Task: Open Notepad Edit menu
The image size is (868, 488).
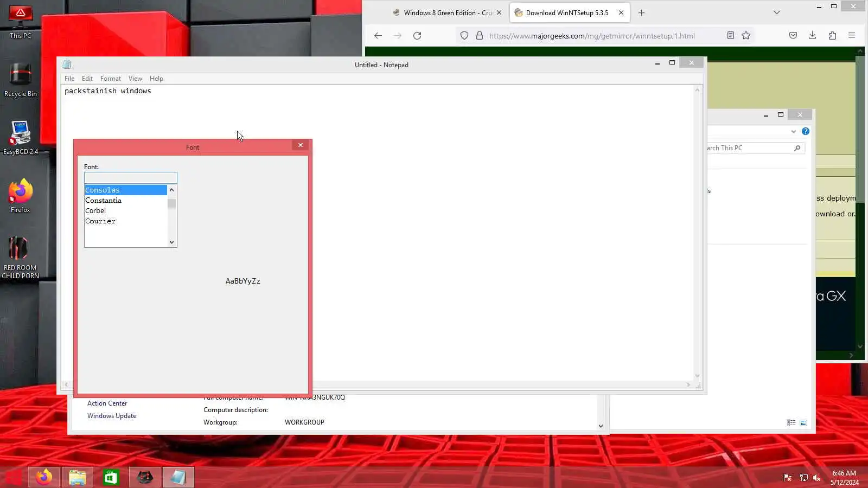Action: point(87,79)
